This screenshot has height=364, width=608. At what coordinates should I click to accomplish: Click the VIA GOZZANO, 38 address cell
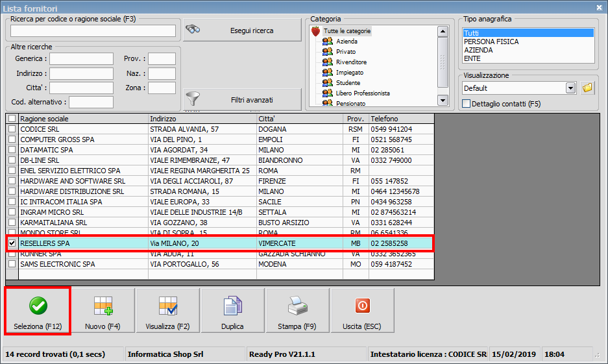click(202, 223)
